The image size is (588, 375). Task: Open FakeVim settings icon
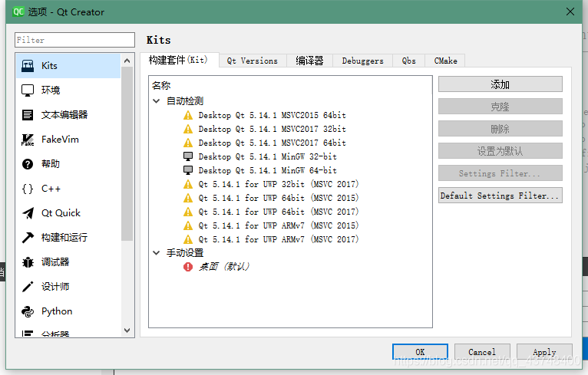(28, 140)
